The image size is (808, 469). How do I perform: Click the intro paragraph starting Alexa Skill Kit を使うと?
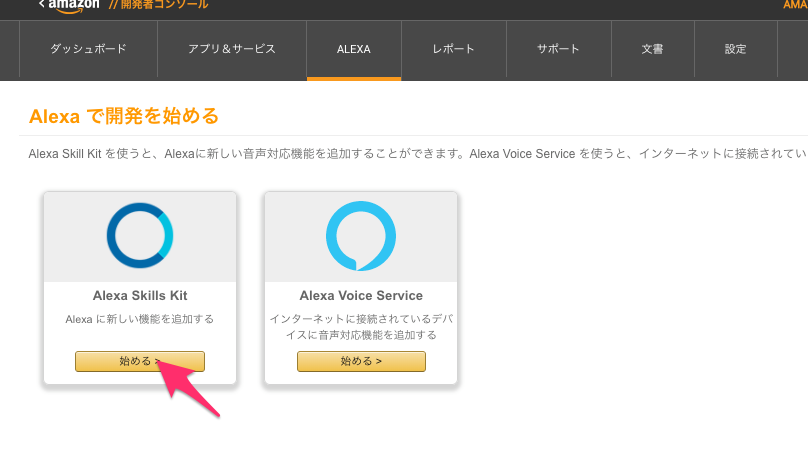pos(418,154)
